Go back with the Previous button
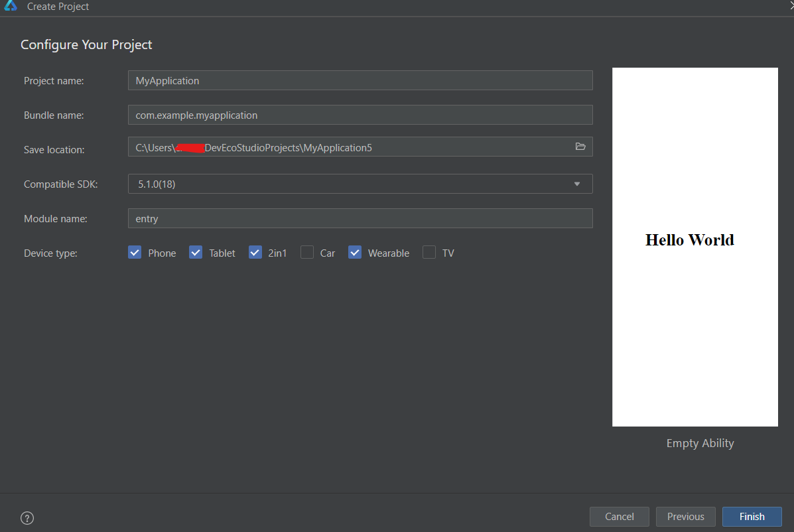794x532 pixels. click(x=686, y=517)
